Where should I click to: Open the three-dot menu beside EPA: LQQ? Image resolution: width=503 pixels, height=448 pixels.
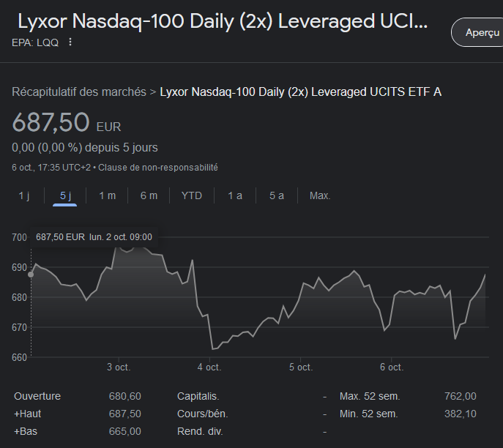pos(70,42)
